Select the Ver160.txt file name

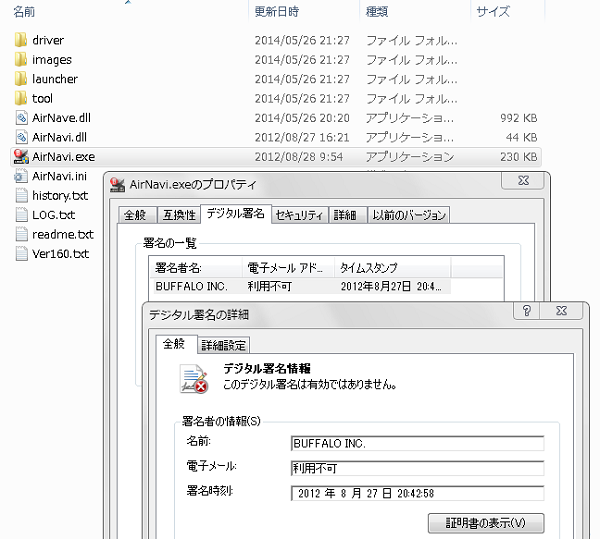click(60, 254)
